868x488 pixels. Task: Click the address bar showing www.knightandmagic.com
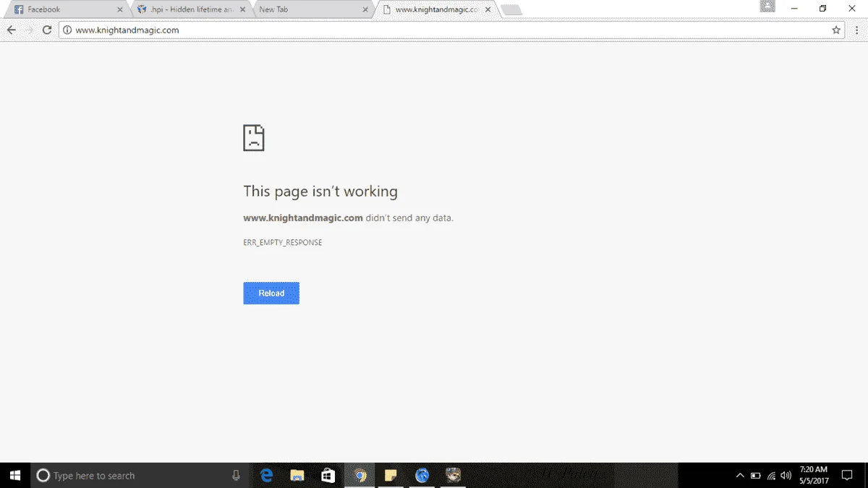coord(453,30)
